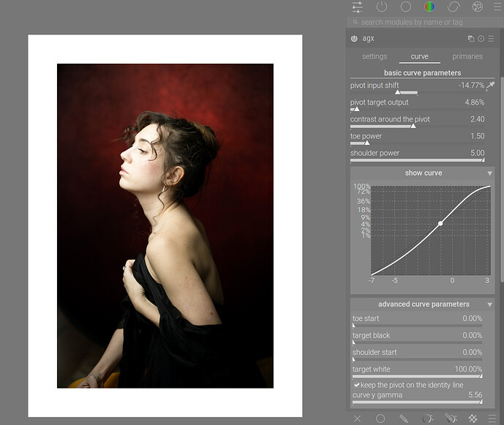Click the agx reset parameters icon
Viewport: 504px width, 425px height.
(481, 39)
